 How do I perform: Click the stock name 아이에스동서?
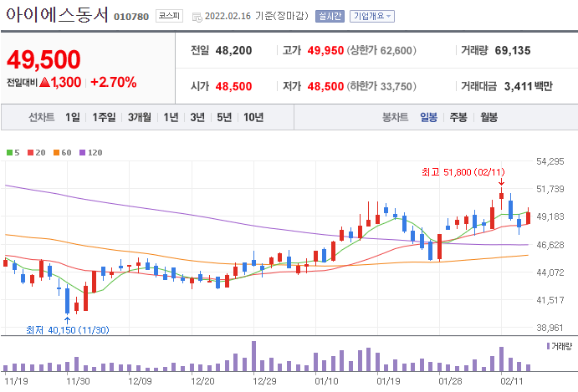click(x=57, y=15)
